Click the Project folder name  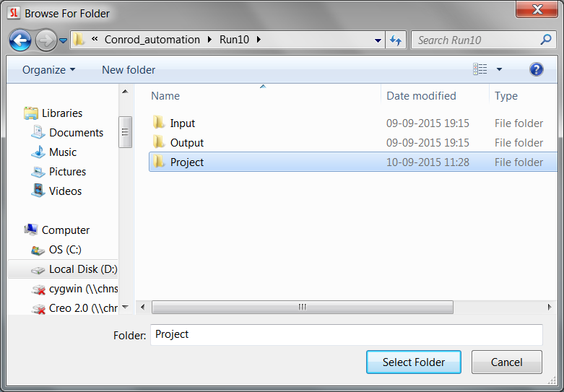pyautogui.click(x=187, y=162)
